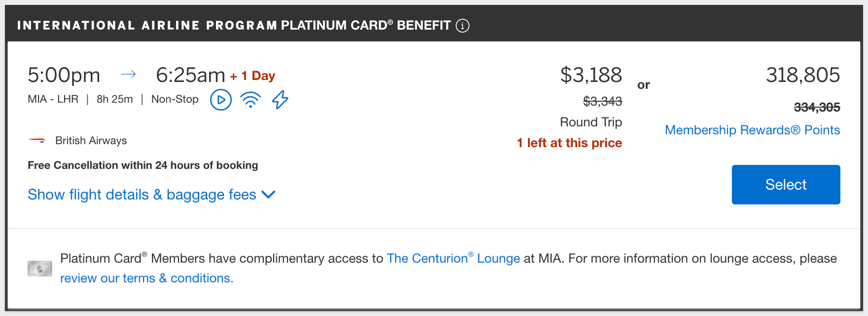Click the in-flight entertainment play icon
Image resolution: width=868 pixels, height=316 pixels.
pyautogui.click(x=221, y=100)
